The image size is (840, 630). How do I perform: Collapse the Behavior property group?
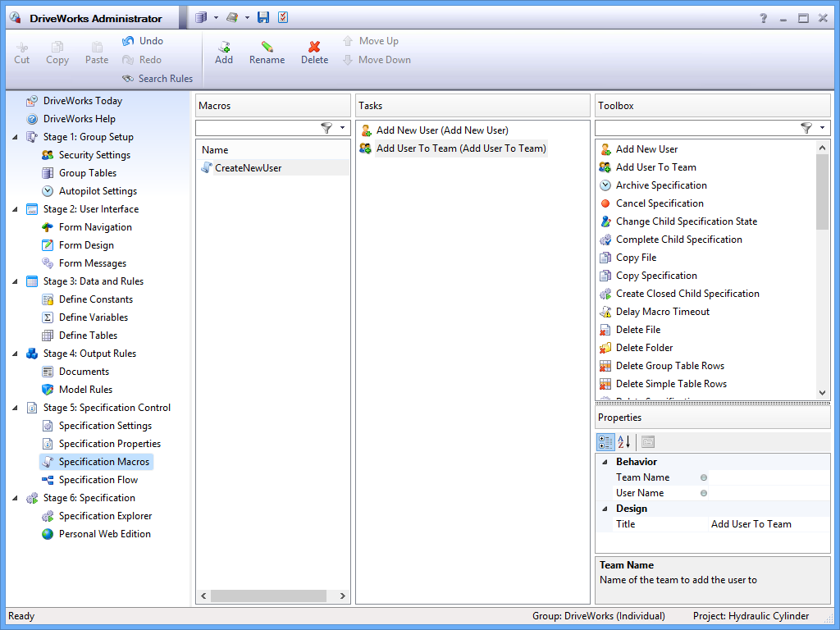[605, 462]
